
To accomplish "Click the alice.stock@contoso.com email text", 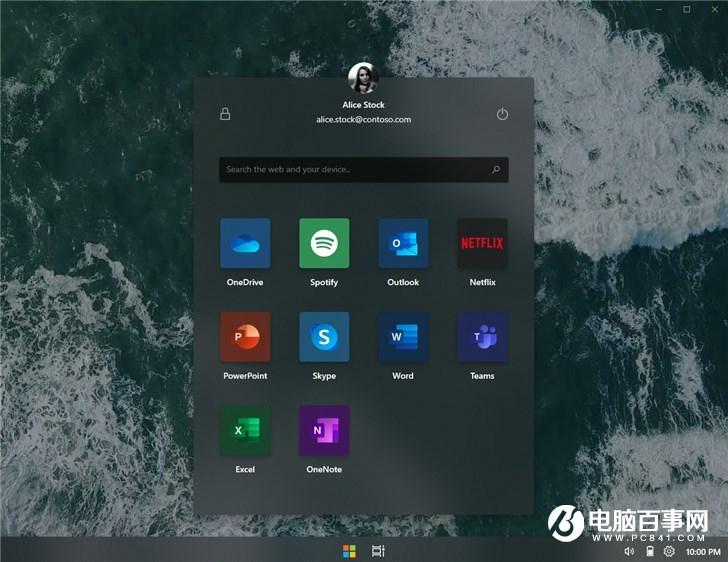I will point(364,120).
